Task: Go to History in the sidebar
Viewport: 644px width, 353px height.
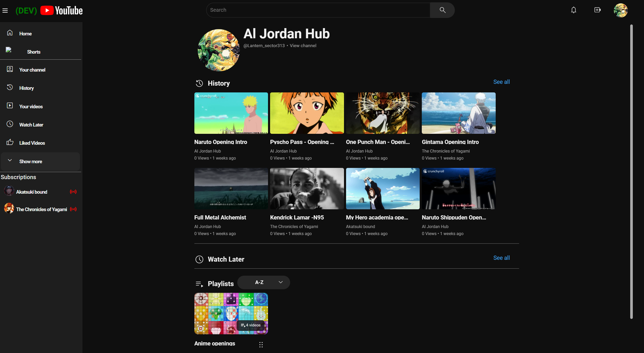Action: tap(26, 88)
